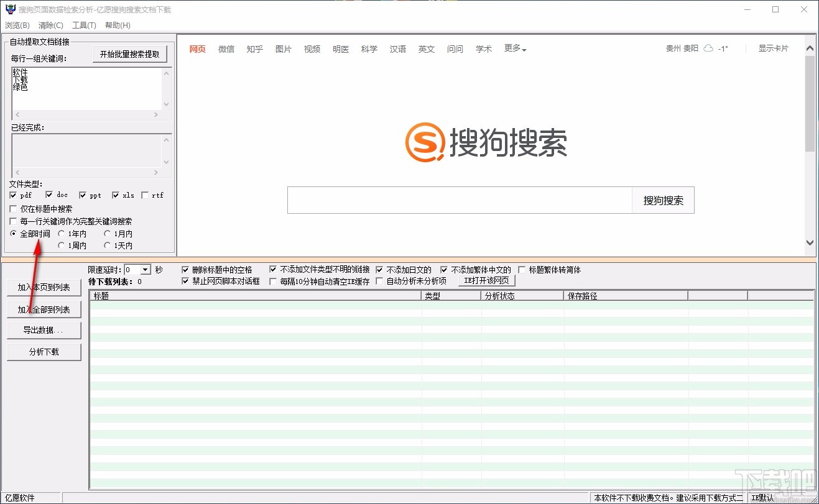The width and height of the screenshot is (819, 504).
Task: Switch to the 微信 search tab
Action: 226,49
